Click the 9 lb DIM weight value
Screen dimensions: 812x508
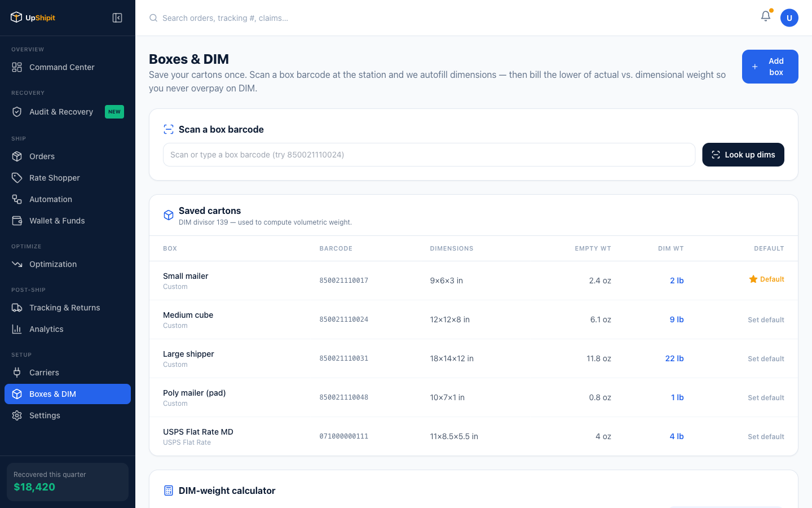coord(677,319)
